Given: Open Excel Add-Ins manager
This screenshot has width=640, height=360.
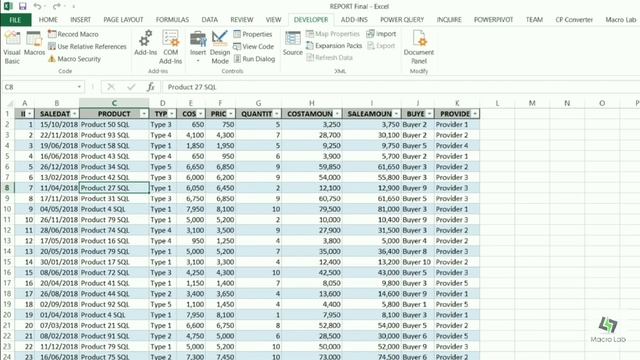Looking at the screenshot, I should 145,43.
